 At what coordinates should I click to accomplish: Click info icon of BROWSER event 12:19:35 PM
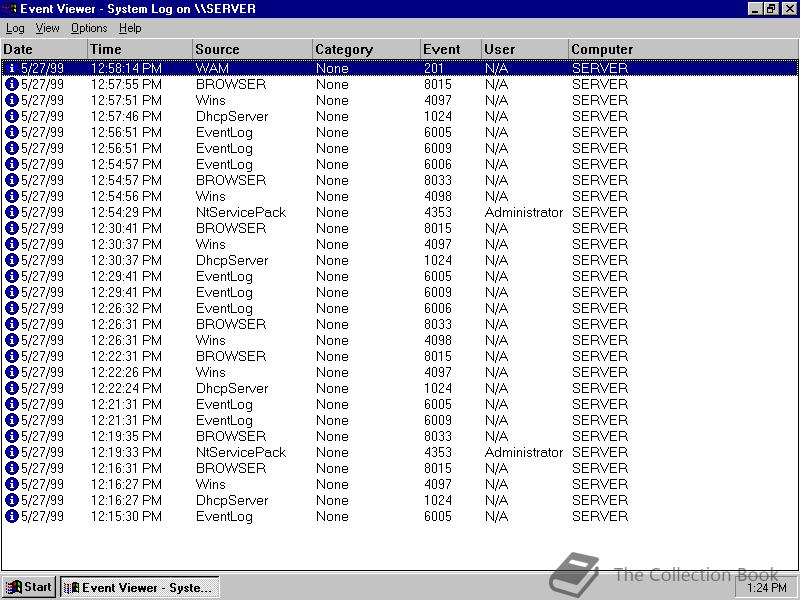click(12, 436)
